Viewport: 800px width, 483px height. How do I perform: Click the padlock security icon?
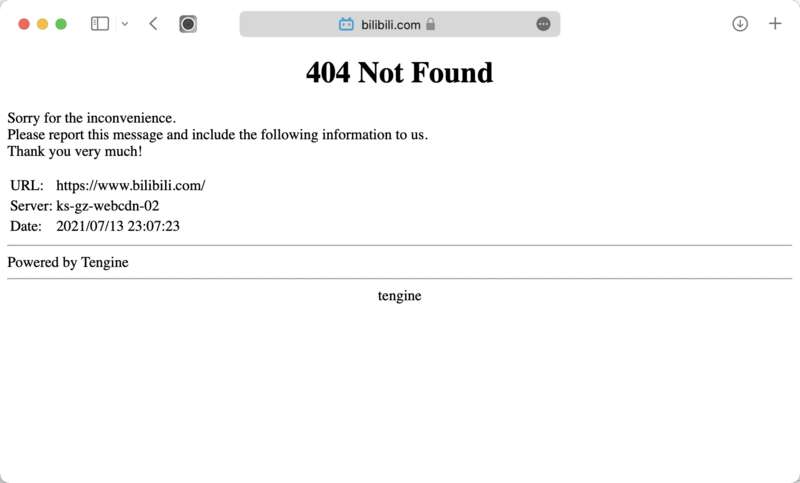click(x=431, y=24)
